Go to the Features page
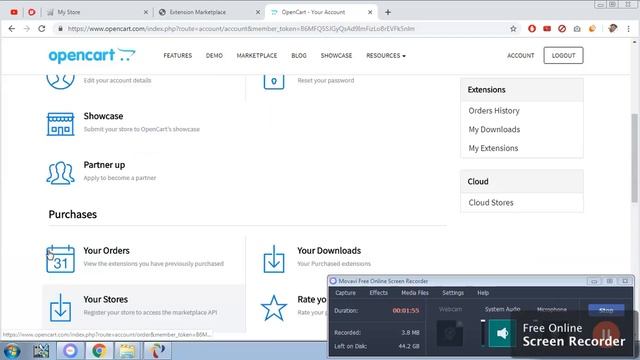The image size is (640, 360). tap(178, 56)
